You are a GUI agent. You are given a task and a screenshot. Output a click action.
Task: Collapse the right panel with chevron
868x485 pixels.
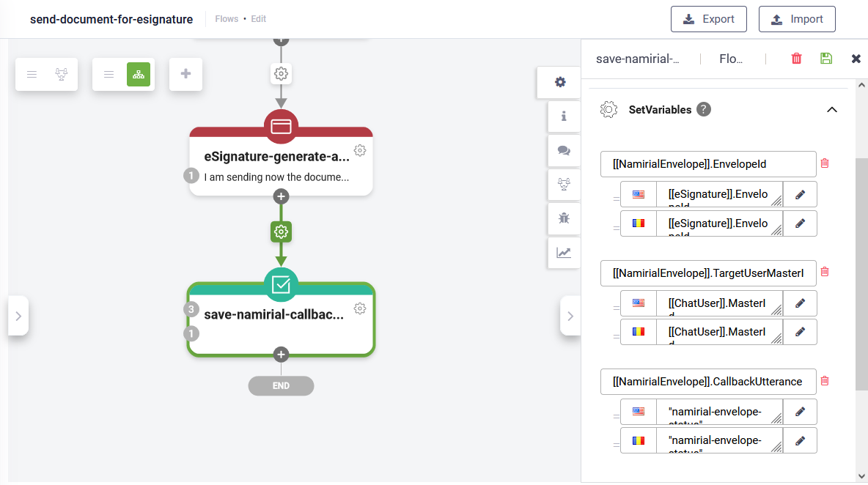click(x=570, y=316)
